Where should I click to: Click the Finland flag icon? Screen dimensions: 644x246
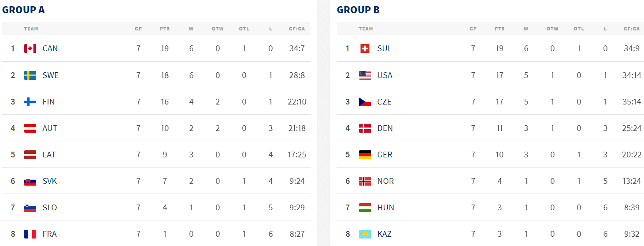(30, 102)
